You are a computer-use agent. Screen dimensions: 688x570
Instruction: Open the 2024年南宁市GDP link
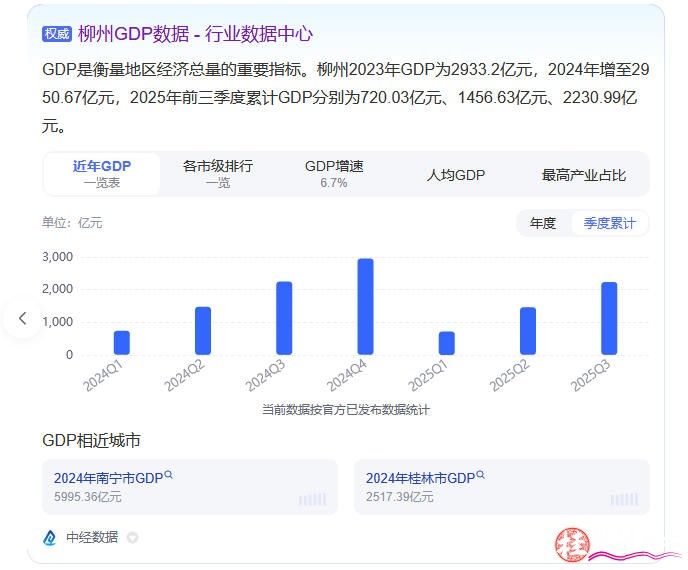(108, 478)
